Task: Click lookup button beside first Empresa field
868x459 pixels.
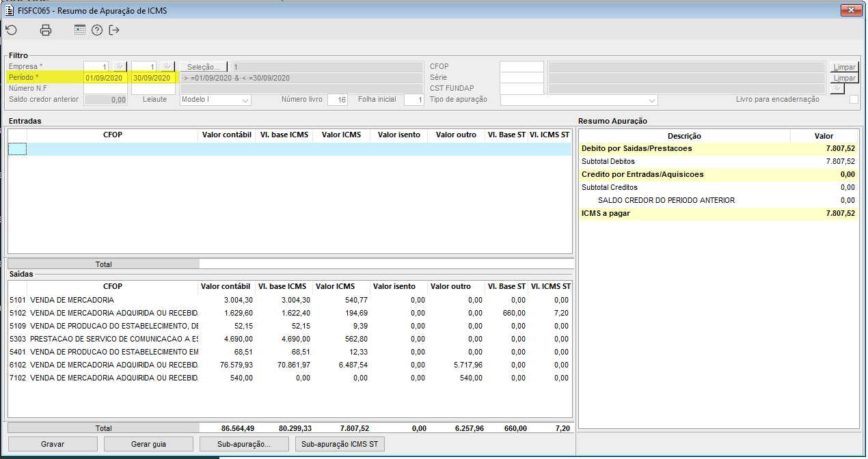Action: (x=120, y=67)
